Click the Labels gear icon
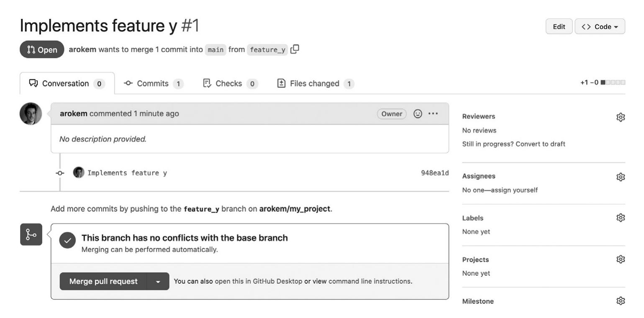The width and height of the screenshot is (644, 318). pos(621,218)
